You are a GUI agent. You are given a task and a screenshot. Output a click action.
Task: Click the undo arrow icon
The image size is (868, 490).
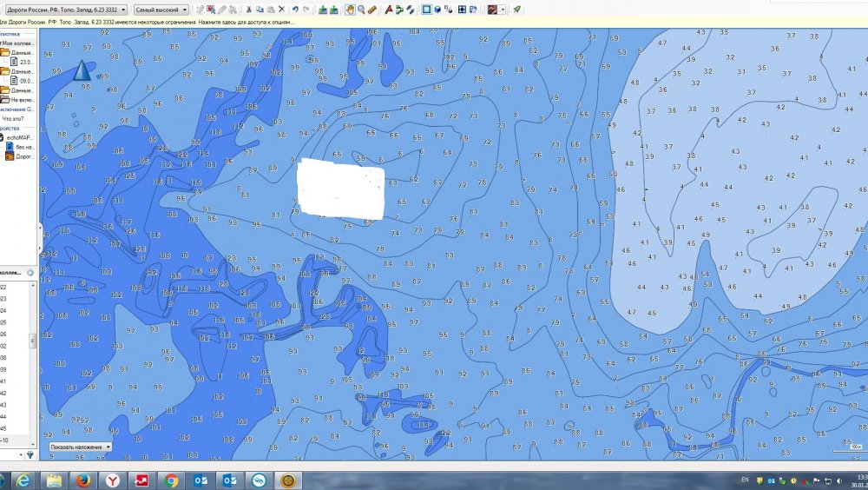pyautogui.click(x=295, y=10)
